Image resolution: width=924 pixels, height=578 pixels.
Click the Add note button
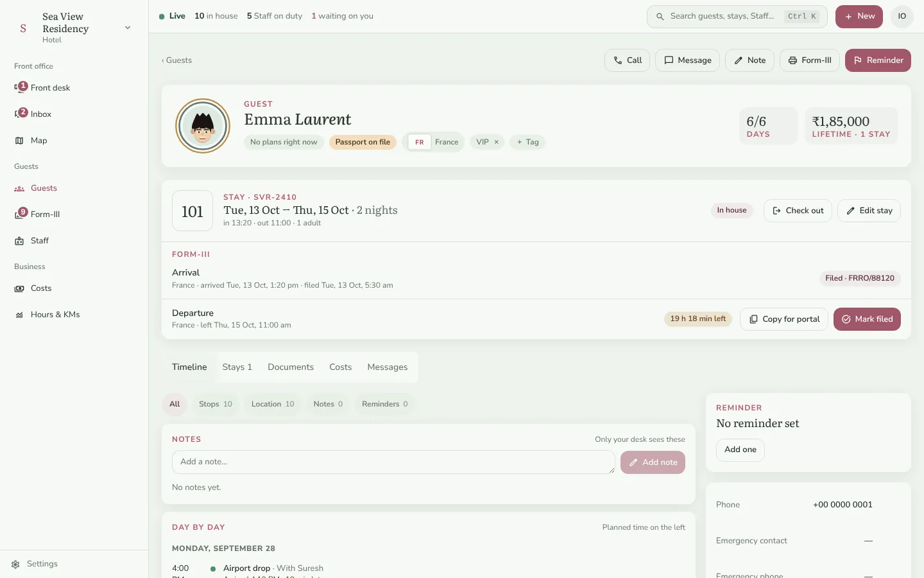[x=653, y=462]
